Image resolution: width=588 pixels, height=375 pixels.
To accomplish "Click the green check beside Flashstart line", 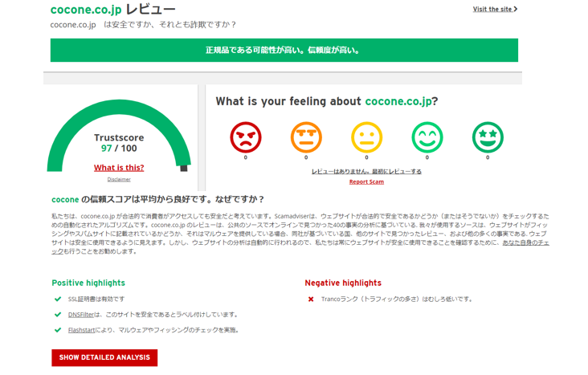I will click(x=58, y=330).
